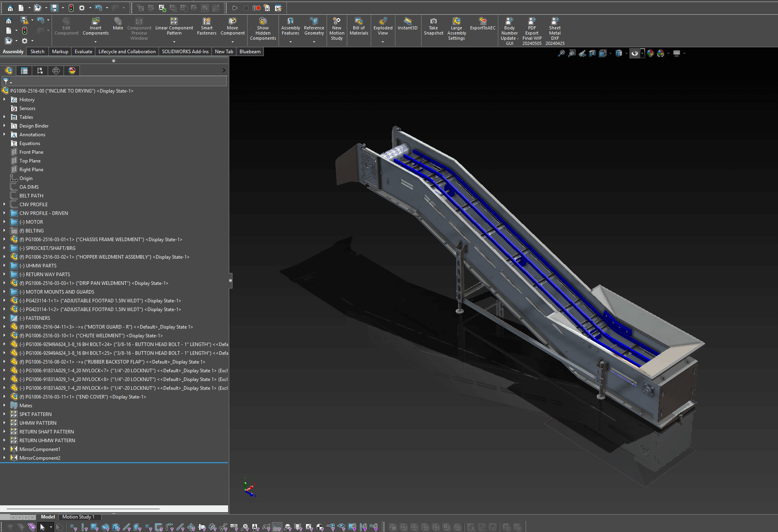The height and width of the screenshot is (532, 778).
Task: Expand the Mates folder in tree
Action: point(4,405)
